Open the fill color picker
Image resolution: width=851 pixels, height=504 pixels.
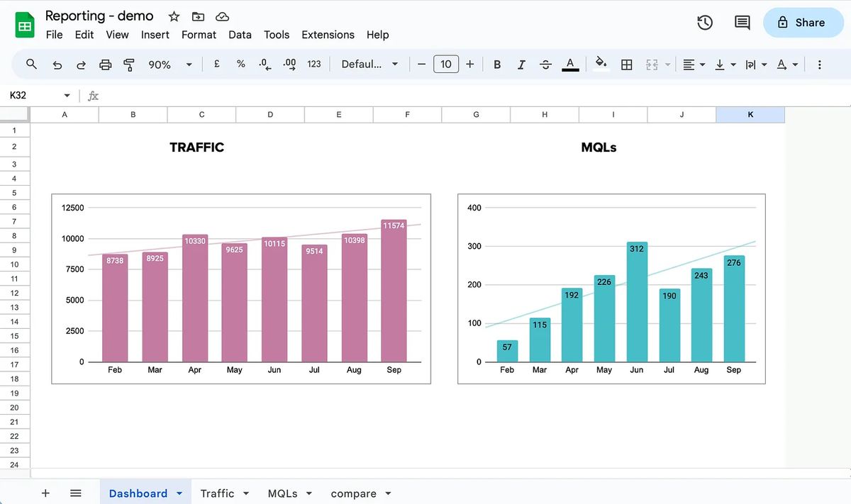click(x=599, y=64)
